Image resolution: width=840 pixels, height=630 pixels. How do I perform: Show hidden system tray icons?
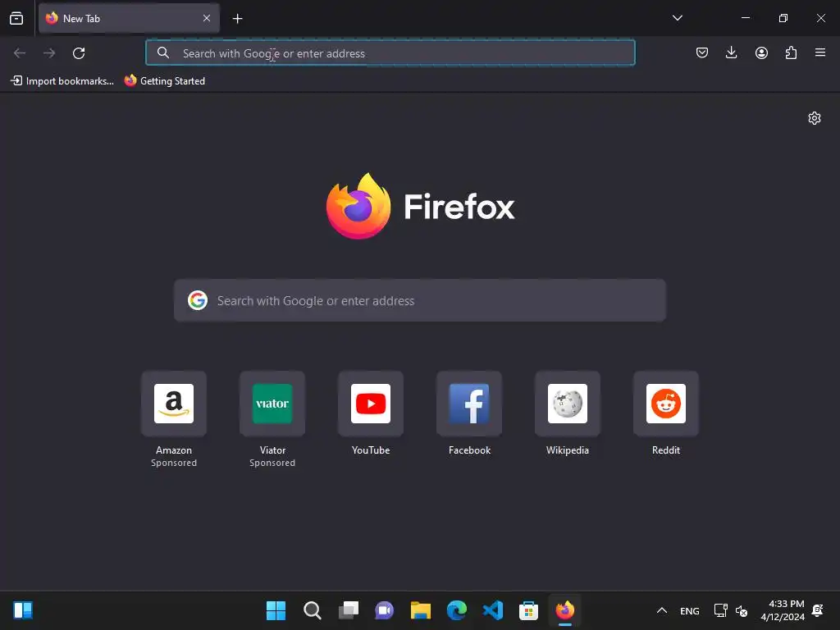tap(662, 610)
